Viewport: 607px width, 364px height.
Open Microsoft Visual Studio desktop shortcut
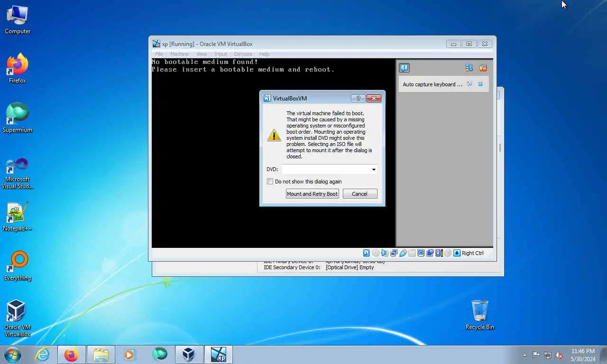click(18, 173)
